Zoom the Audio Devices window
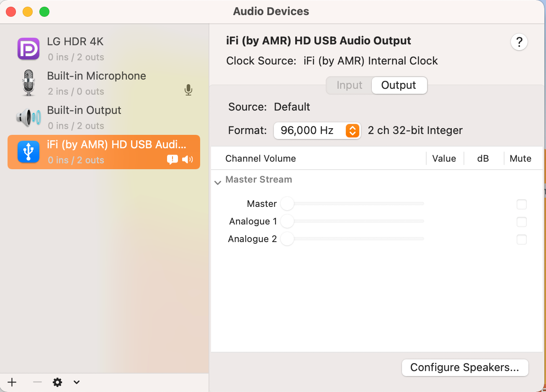The height and width of the screenshot is (392, 546). 44,12
